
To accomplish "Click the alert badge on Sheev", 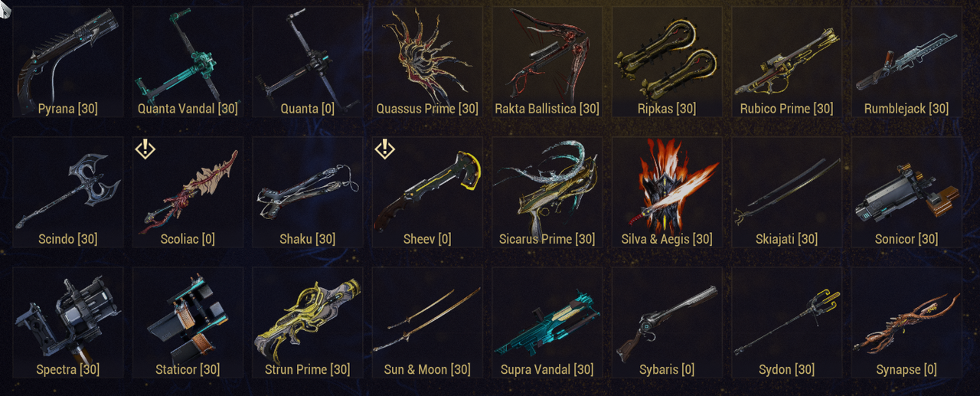I will click(x=385, y=149).
